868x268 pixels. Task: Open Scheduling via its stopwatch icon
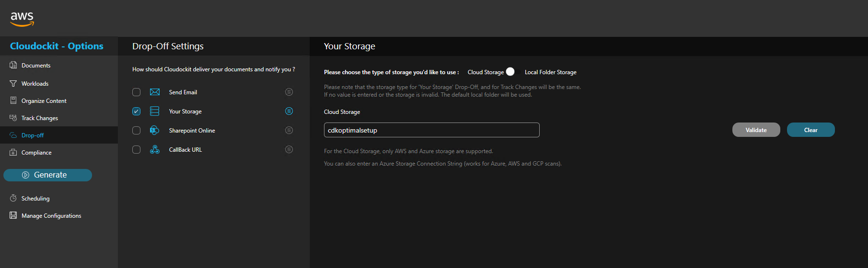(x=13, y=198)
